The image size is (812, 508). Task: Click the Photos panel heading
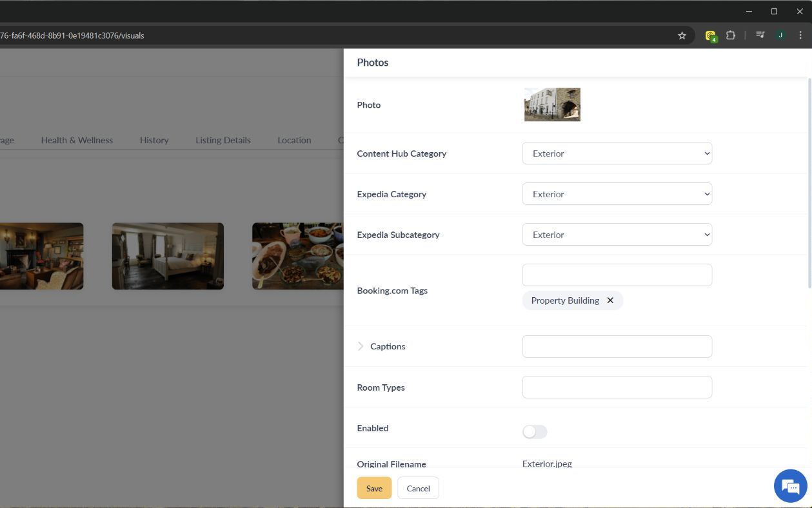click(x=373, y=63)
